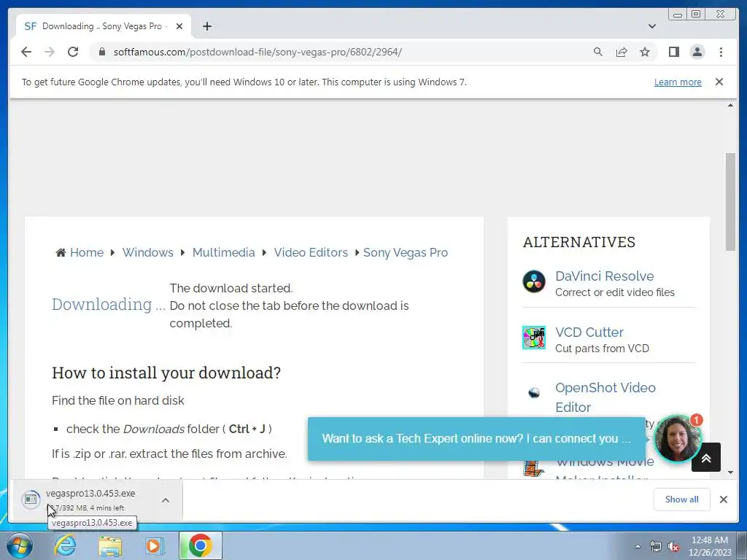Open the taskbar clock and date
This screenshot has height=560, width=747.
[709, 546]
